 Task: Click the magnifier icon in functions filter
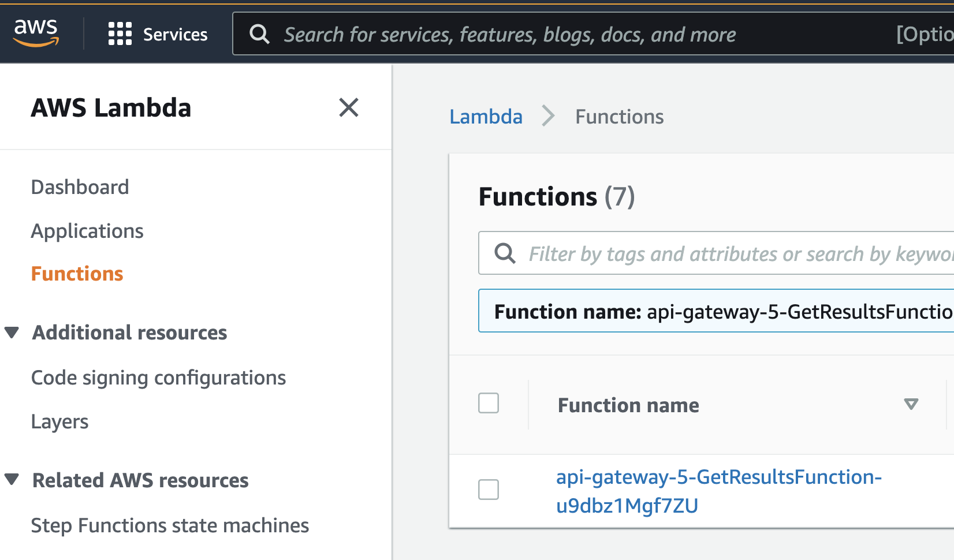tap(505, 253)
